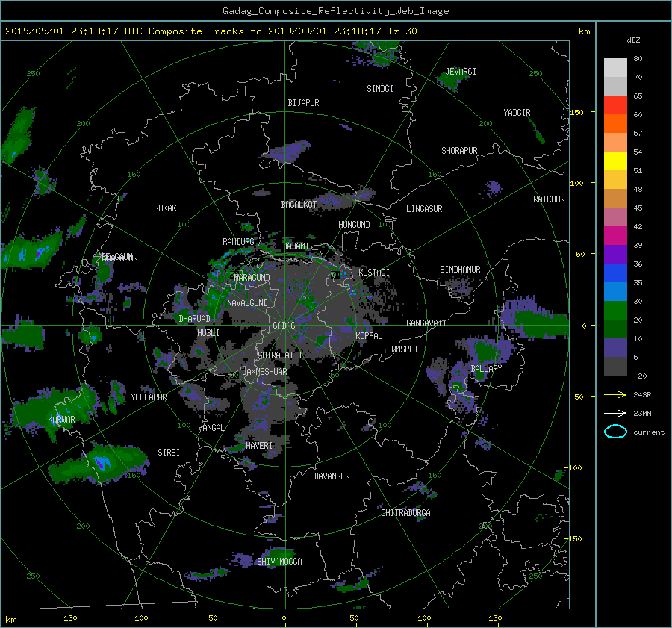Select the red 65 dBZ color swatch
This screenshot has width=672, height=628.
[x=615, y=105]
